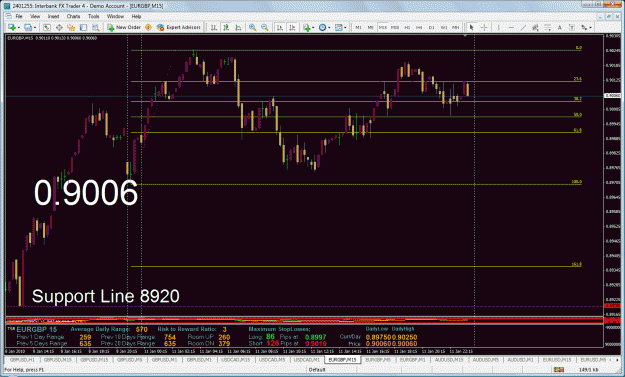Switch to the AUDUSD,M15 chart tab
625x377 pixels.
(x=449, y=360)
